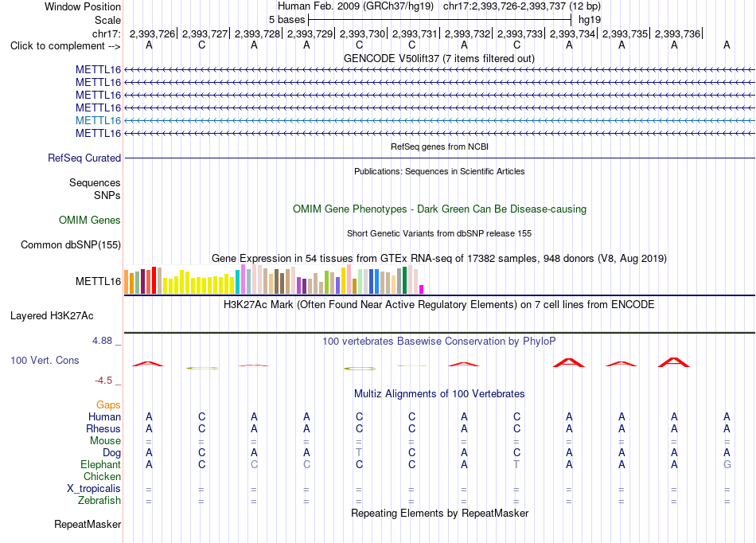The width and height of the screenshot is (756, 543).
Task: Click the SNPs track label
Action: 107,195
